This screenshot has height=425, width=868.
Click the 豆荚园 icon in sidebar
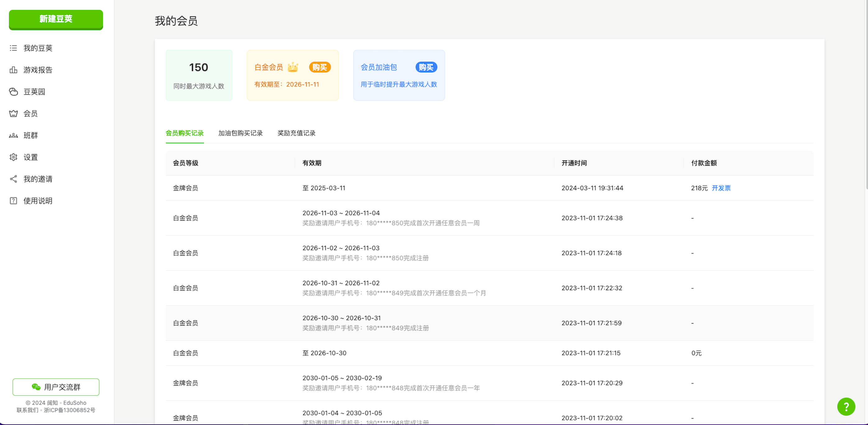tap(13, 92)
